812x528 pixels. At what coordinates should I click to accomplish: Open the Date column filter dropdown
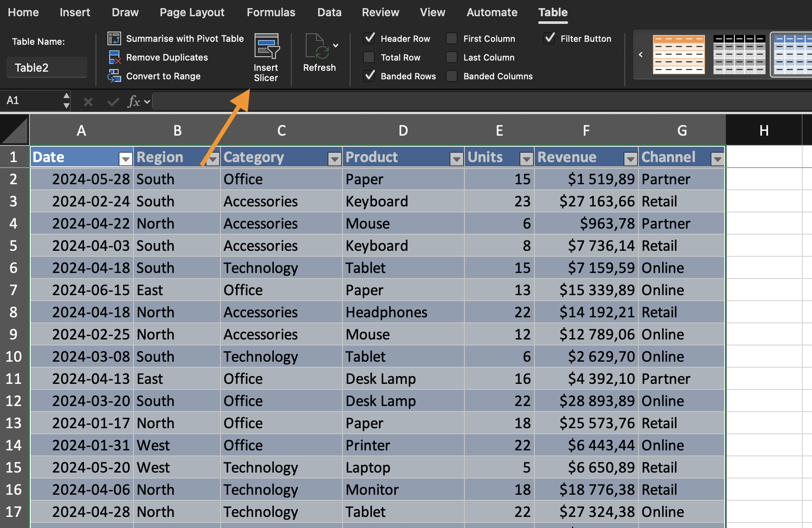pos(125,159)
